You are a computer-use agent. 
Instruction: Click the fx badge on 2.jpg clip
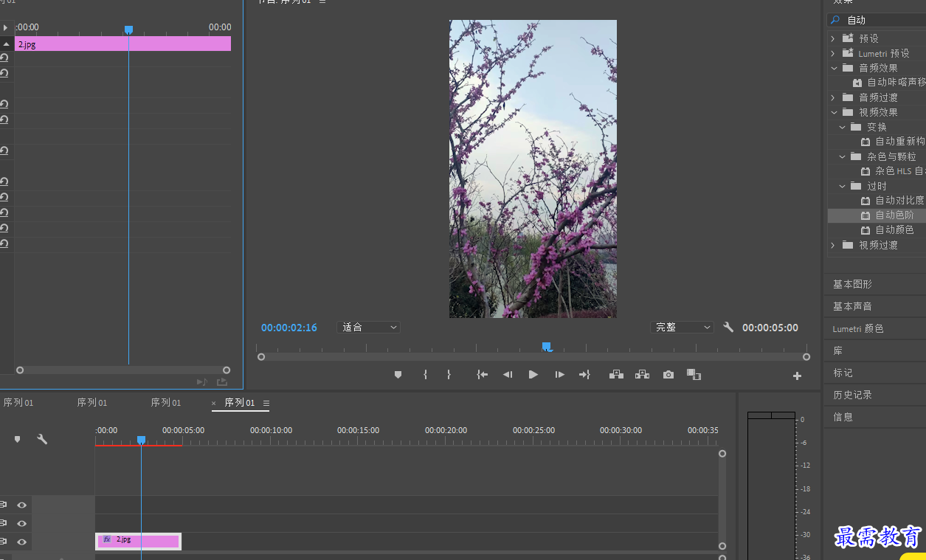pyautogui.click(x=107, y=539)
